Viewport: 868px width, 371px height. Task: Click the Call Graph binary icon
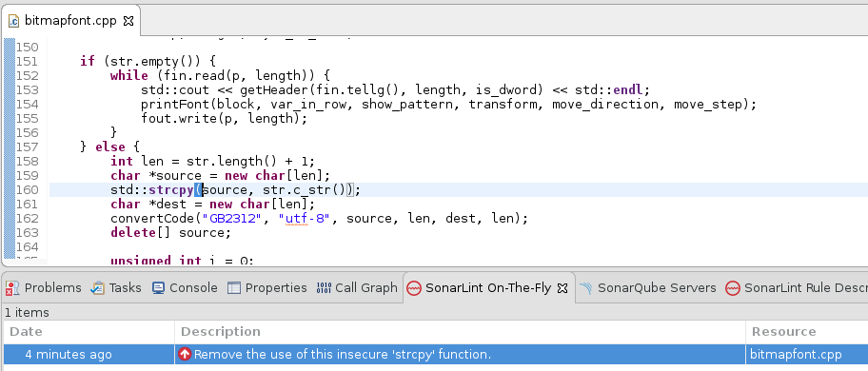[324, 288]
